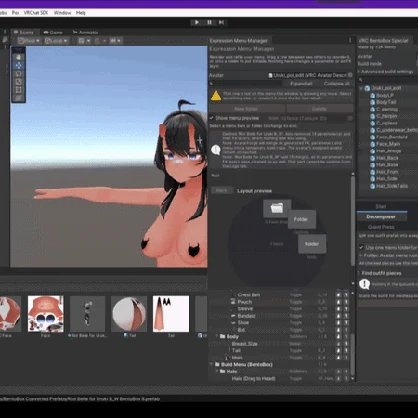This screenshot has width=418, height=418.
Task: Click the Hair_SideTails object icon
Action: 373,186
